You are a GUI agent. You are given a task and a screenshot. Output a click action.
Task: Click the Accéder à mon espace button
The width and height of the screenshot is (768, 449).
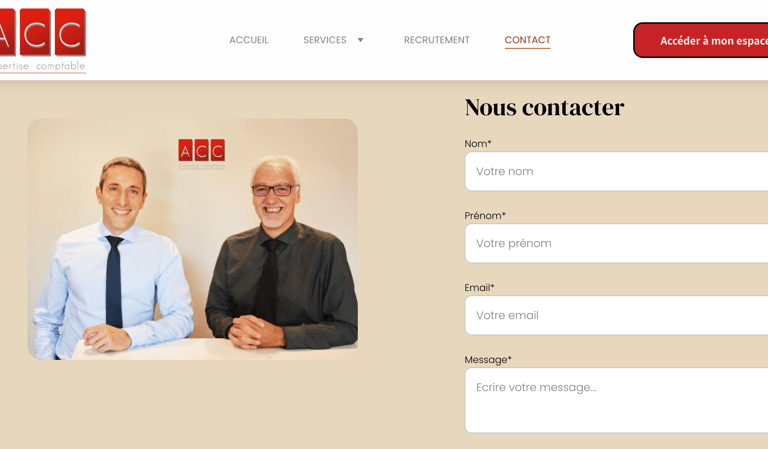pyautogui.click(x=701, y=40)
